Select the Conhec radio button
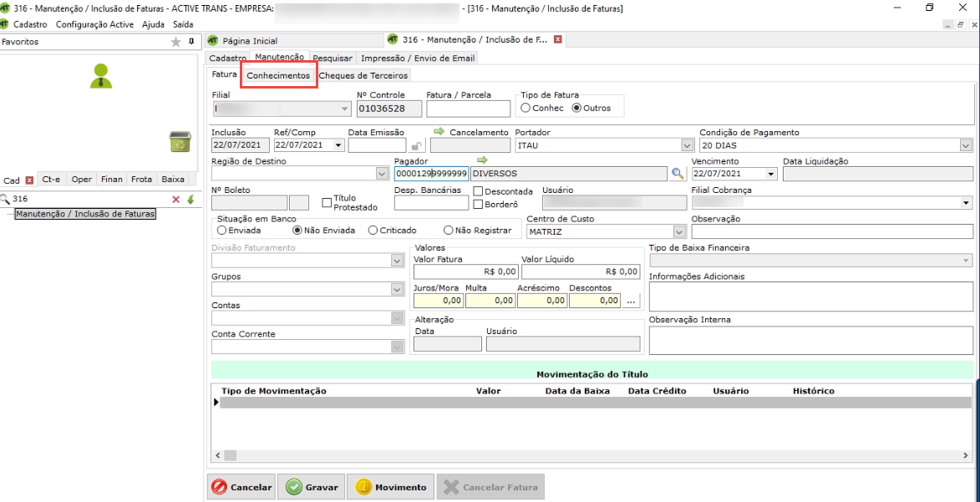Screen dimensions: 980x502 526,108
